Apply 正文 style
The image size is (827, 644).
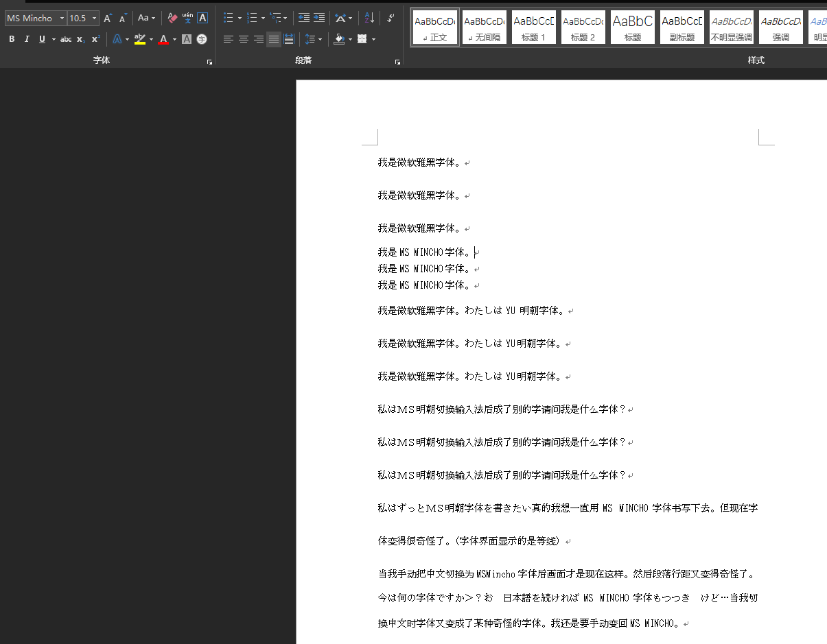435,27
